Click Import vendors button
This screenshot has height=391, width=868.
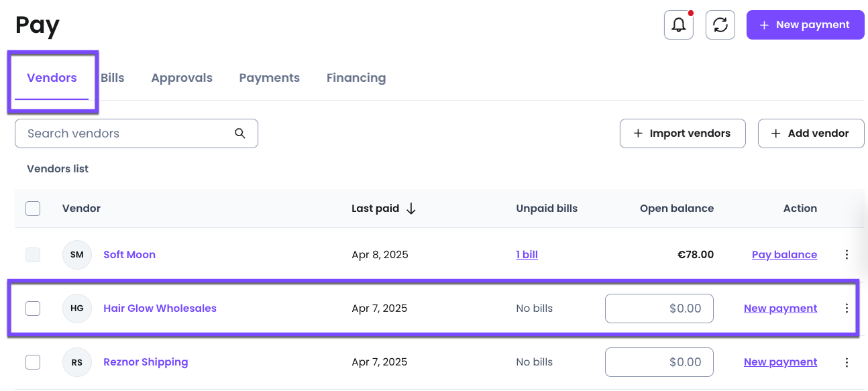coord(682,133)
